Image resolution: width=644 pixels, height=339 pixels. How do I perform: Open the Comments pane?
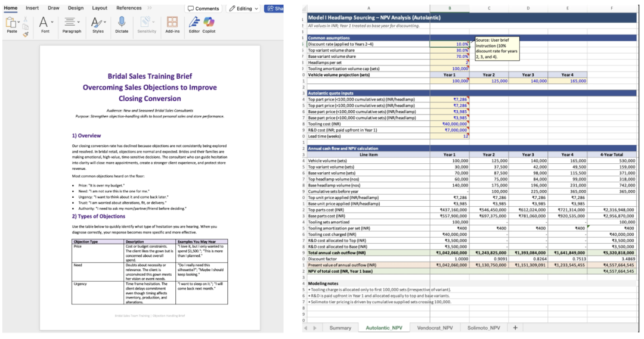click(x=203, y=8)
